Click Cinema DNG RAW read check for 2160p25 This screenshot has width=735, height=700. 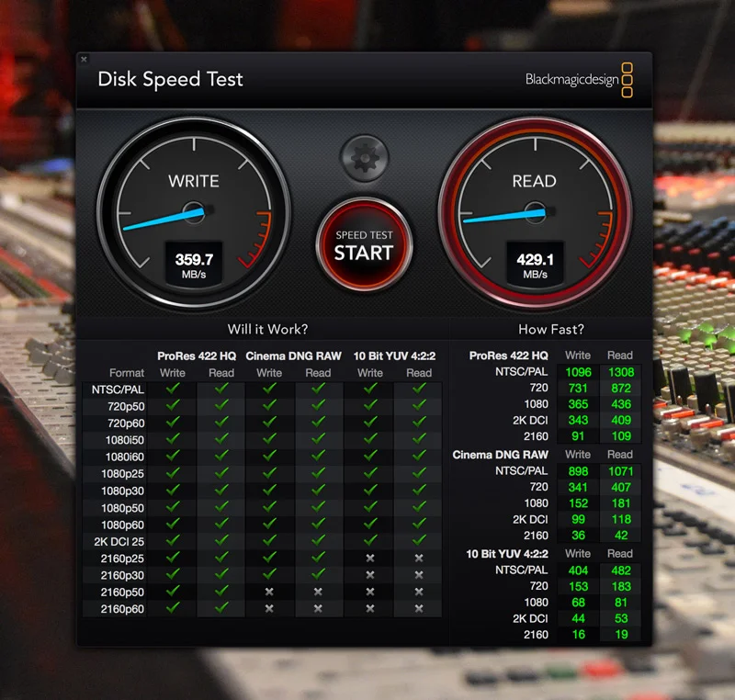(x=318, y=557)
